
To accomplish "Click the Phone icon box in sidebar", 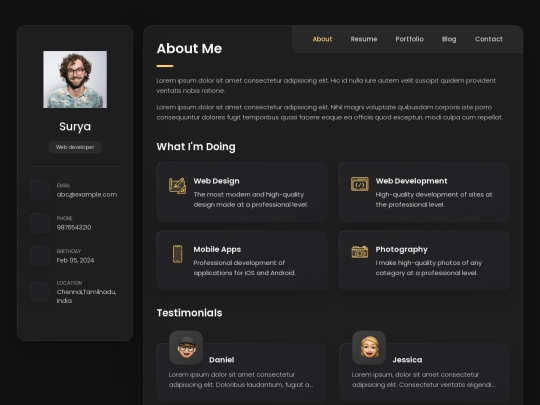I will click(40, 223).
